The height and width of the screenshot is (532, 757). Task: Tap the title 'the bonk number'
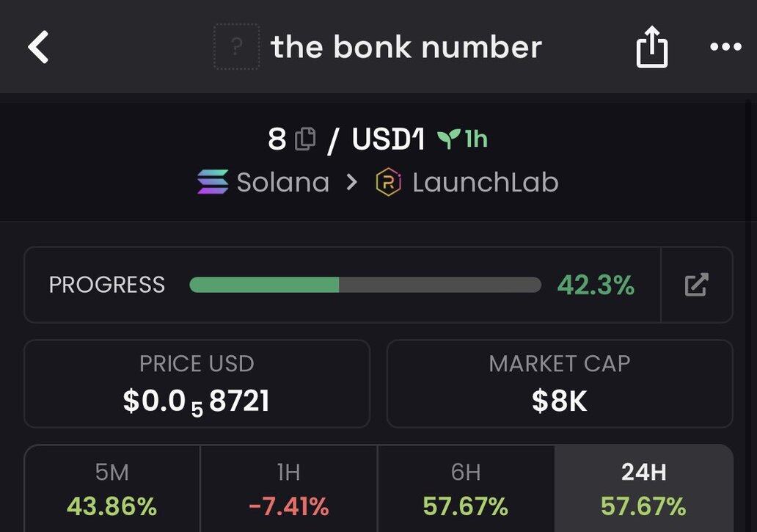point(406,47)
